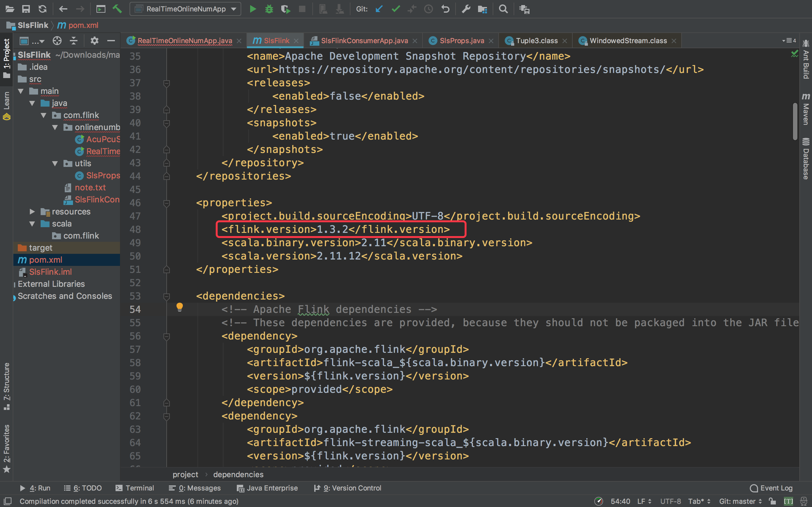Click the intention lightbulb on line 54
The height and width of the screenshot is (507, 812).
coord(180,306)
